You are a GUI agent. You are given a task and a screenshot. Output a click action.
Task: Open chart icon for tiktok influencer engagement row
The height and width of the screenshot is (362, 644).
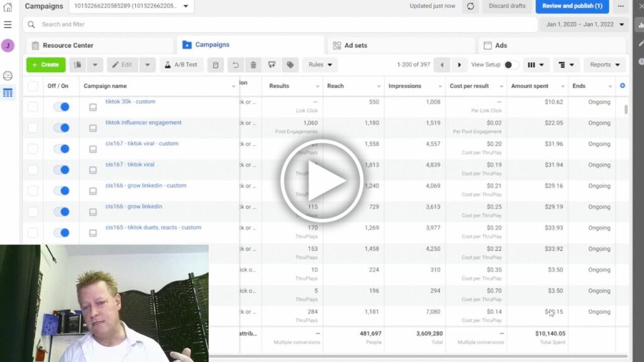[93, 128]
